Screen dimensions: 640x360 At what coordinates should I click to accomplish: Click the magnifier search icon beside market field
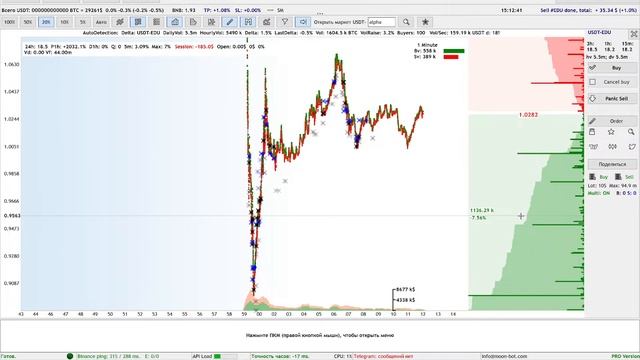(406, 22)
